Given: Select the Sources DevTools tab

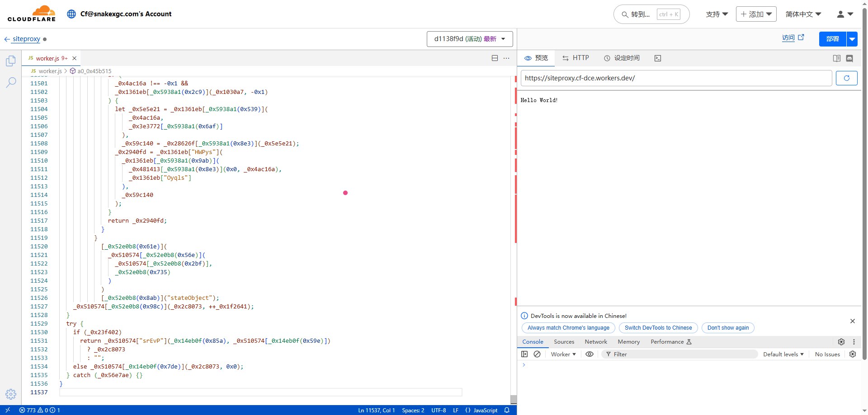Looking at the screenshot, I should pos(564,342).
